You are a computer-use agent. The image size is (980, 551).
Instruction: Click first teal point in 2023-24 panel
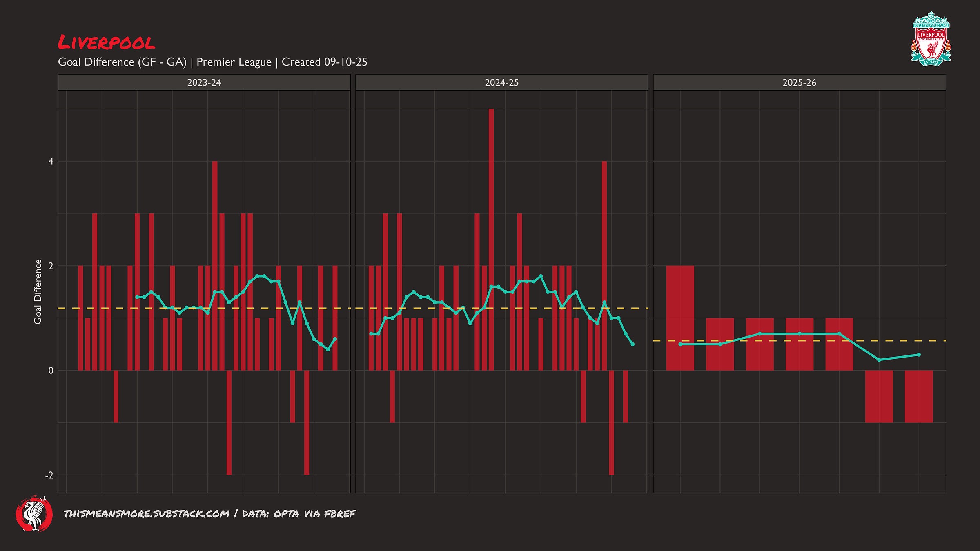tap(137, 297)
